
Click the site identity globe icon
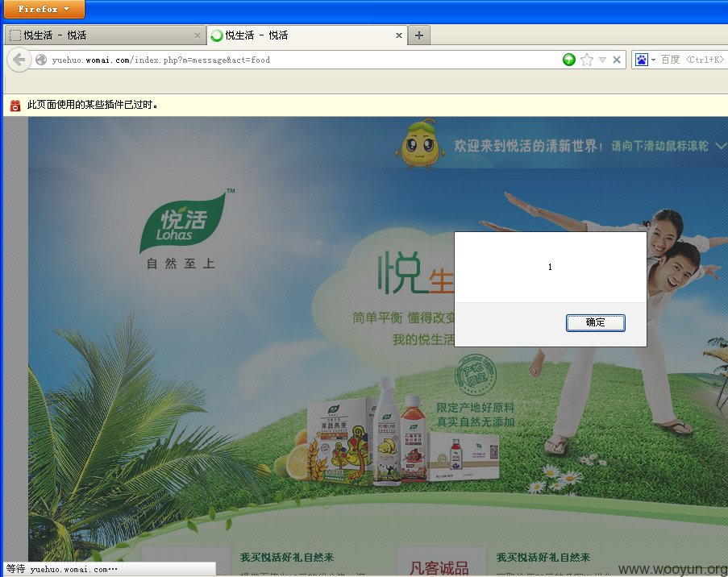[41, 60]
